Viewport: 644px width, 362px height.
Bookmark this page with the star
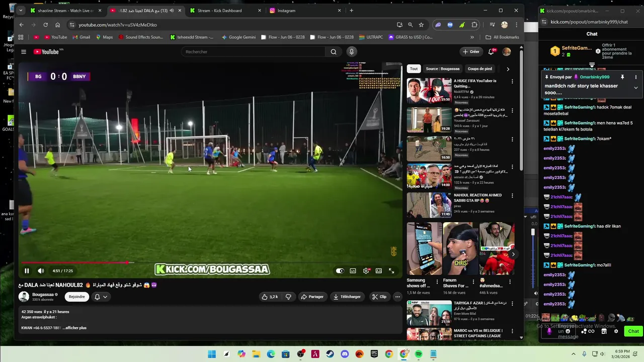421,25
